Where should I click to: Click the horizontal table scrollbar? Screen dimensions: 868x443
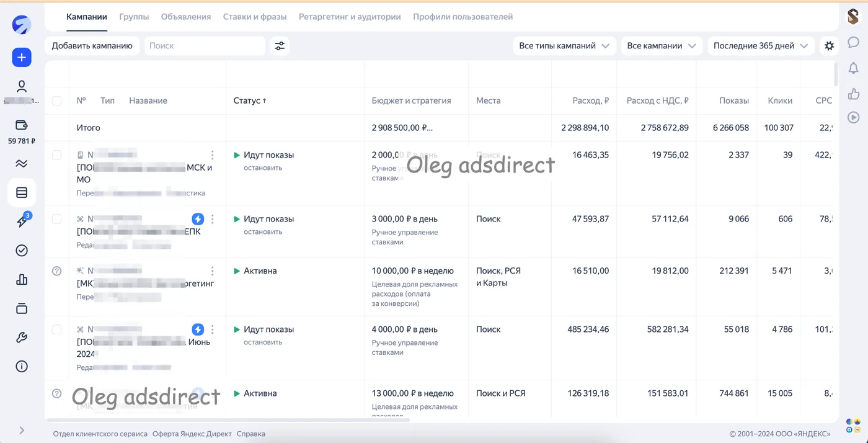tap(228, 420)
